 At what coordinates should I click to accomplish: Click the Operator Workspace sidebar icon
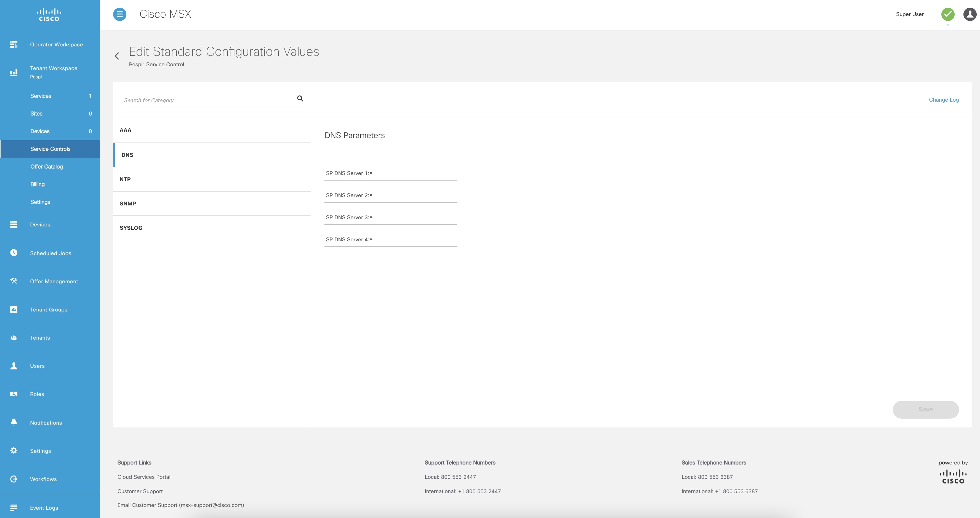click(x=14, y=44)
